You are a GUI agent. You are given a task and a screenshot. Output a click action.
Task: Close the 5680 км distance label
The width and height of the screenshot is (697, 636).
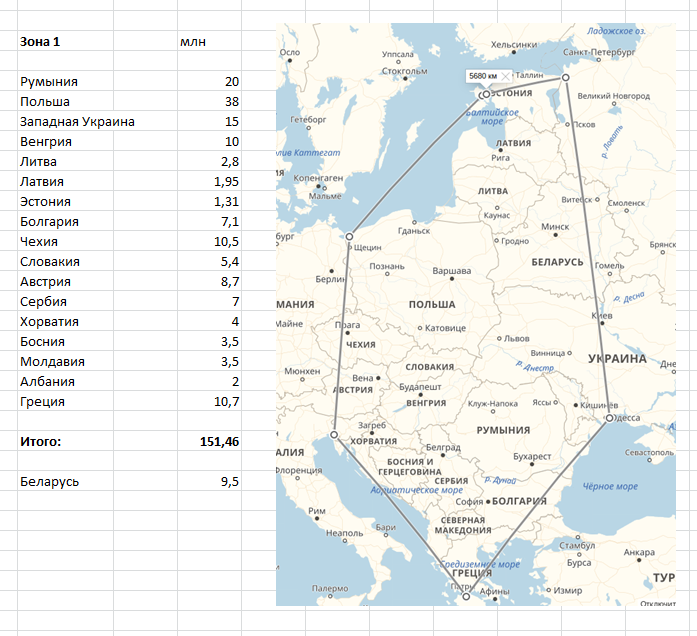[x=507, y=76]
